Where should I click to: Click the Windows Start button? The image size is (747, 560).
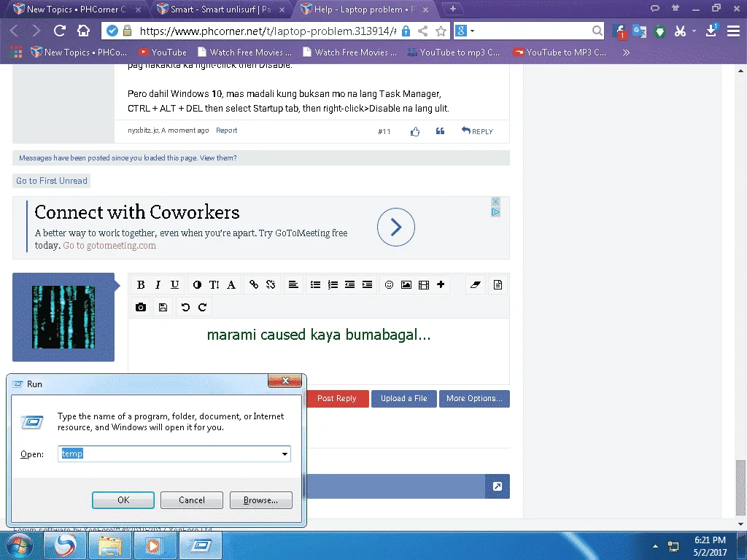20,546
